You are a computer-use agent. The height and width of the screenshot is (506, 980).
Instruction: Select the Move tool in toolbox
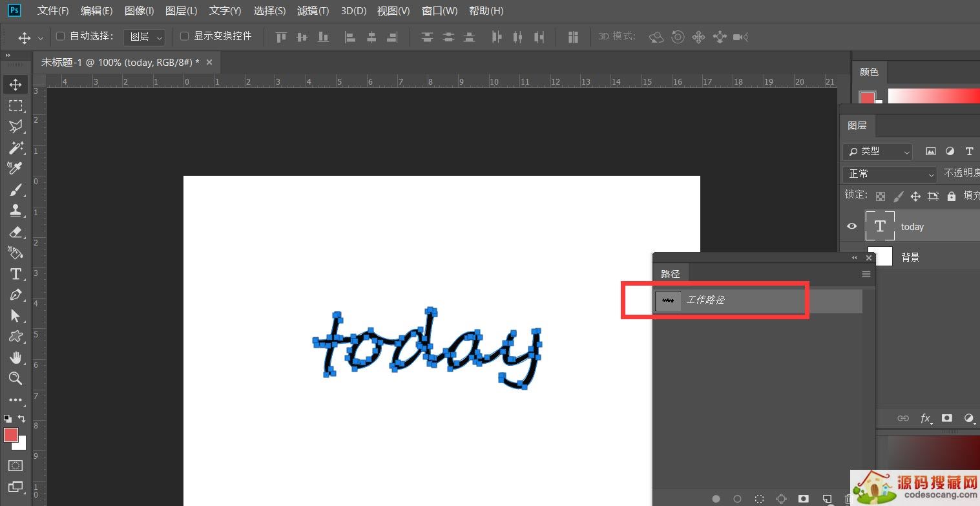16,85
